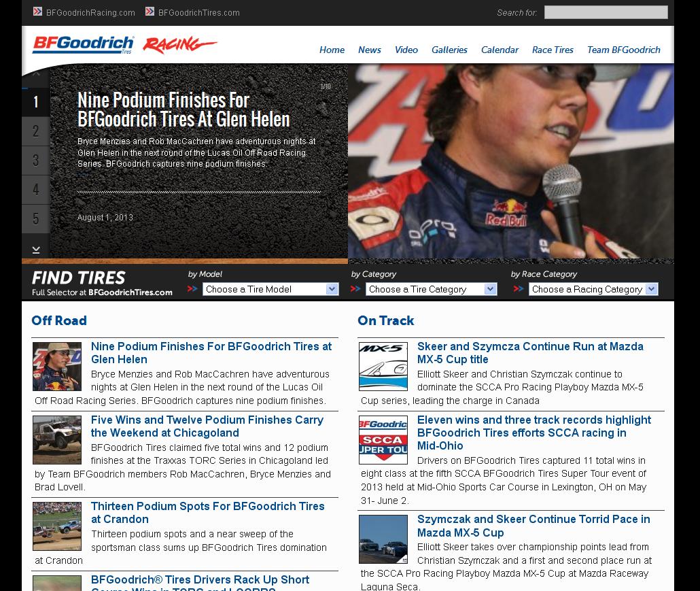
Task: Open Skeer and Szymcza Mazda MX-5 article
Action: click(529, 352)
